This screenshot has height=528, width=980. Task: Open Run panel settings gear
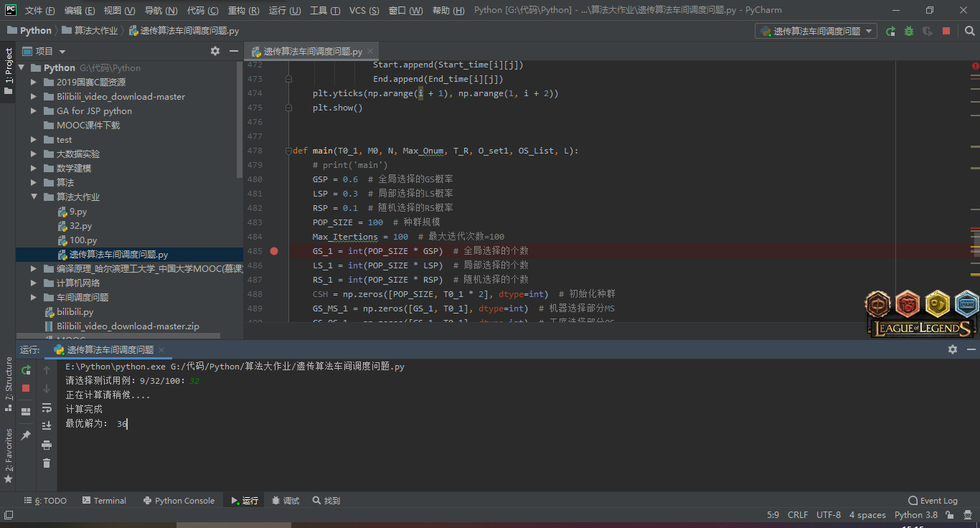click(952, 349)
